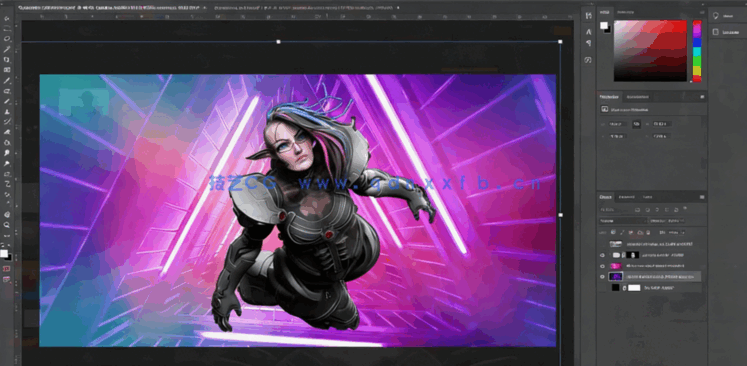Select the Brush tool

pyautogui.click(x=7, y=101)
